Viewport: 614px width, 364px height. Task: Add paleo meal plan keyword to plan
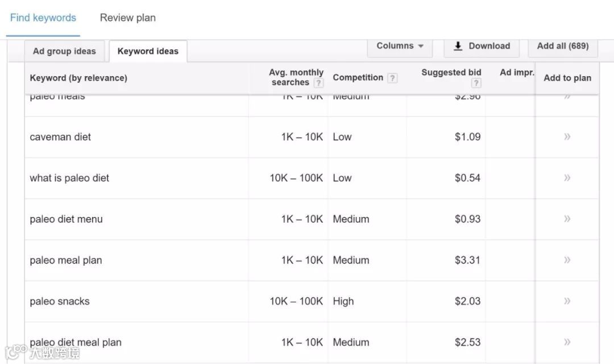567,260
